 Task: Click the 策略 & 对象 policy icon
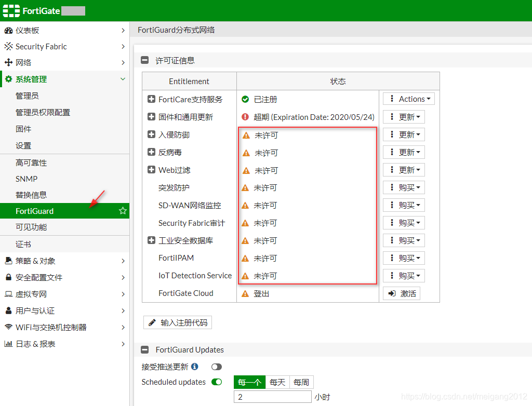[x=8, y=261]
